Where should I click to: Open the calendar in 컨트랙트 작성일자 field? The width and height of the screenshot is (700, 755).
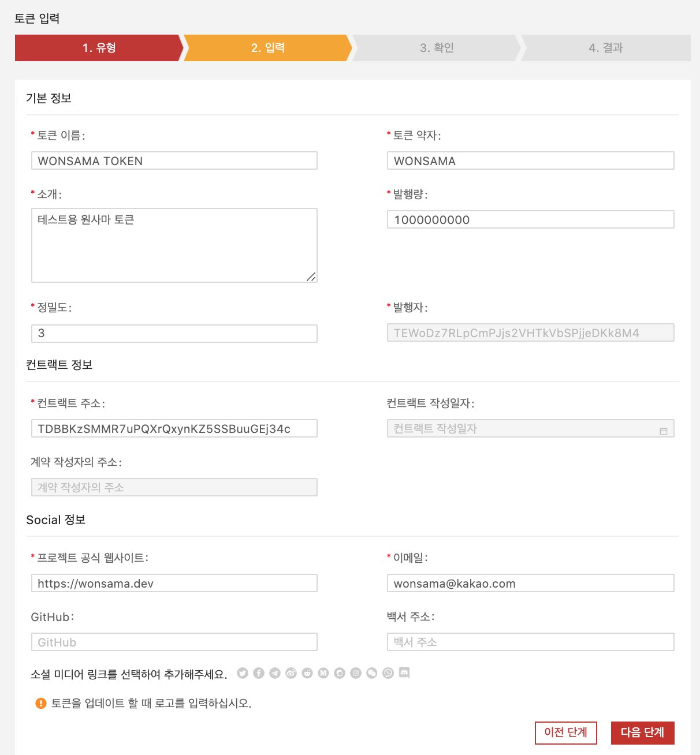(664, 431)
